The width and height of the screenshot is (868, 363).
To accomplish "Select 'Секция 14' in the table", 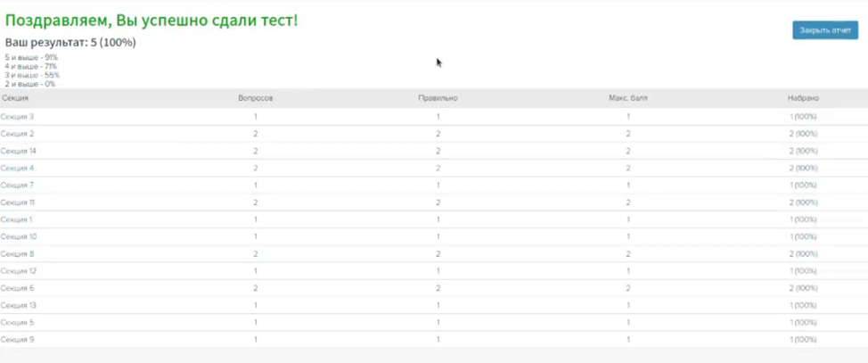I will pos(19,151).
